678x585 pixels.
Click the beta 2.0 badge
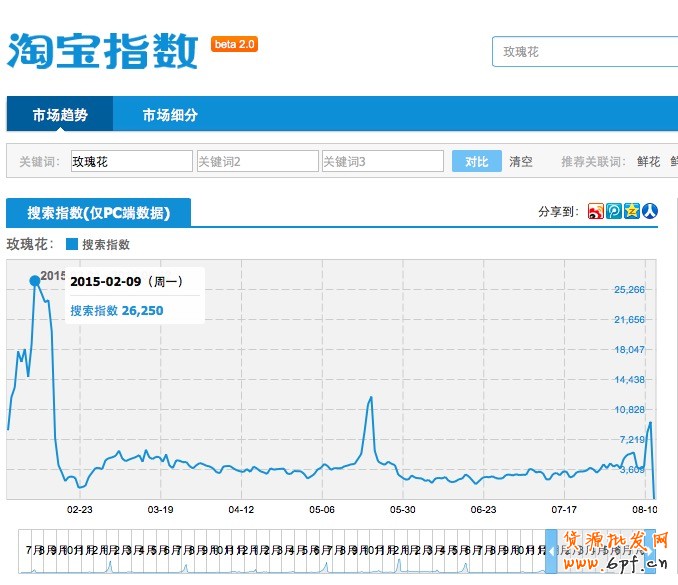point(235,44)
